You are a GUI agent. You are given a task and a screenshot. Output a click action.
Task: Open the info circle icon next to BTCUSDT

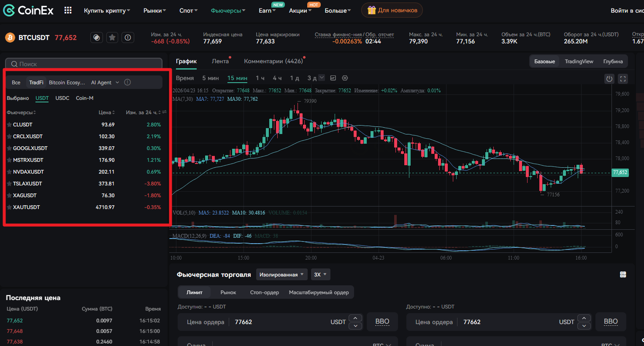127,38
